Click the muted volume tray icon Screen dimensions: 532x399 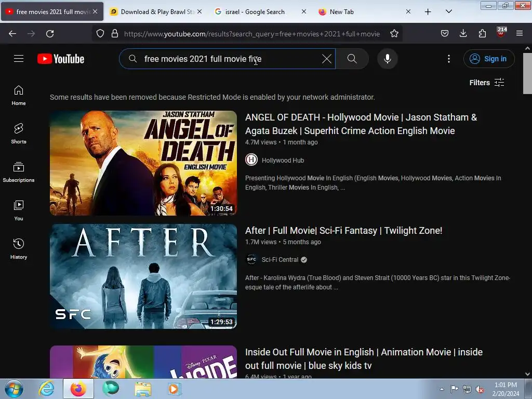click(480, 389)
